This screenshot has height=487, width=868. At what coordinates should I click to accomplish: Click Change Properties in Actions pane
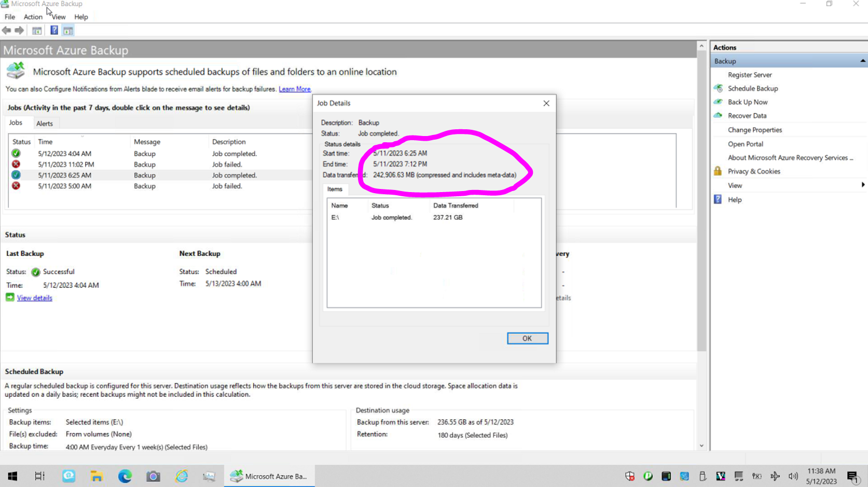click(x=755, y=130)
